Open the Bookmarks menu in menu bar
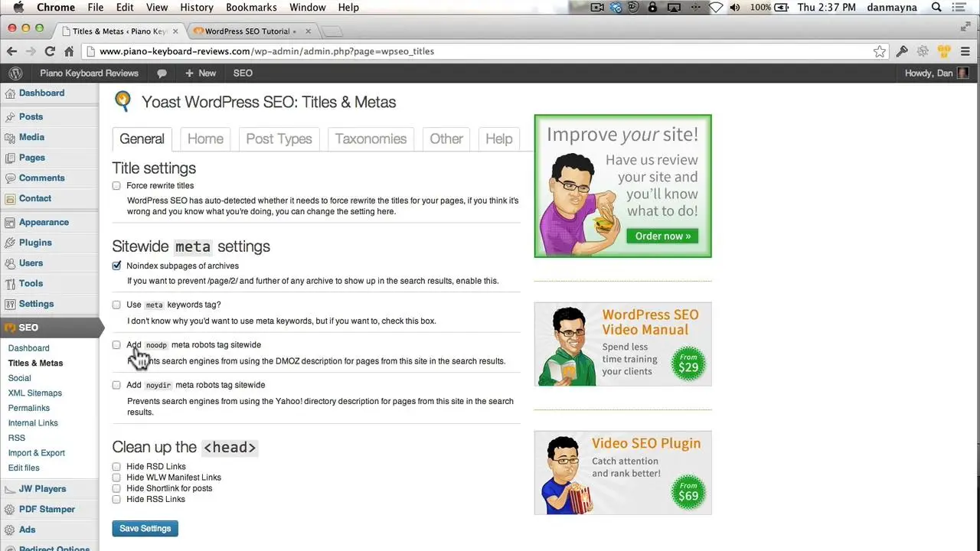The width and height of the screenshot is (980, 551). pyautogui.click(x=251, y=7)
